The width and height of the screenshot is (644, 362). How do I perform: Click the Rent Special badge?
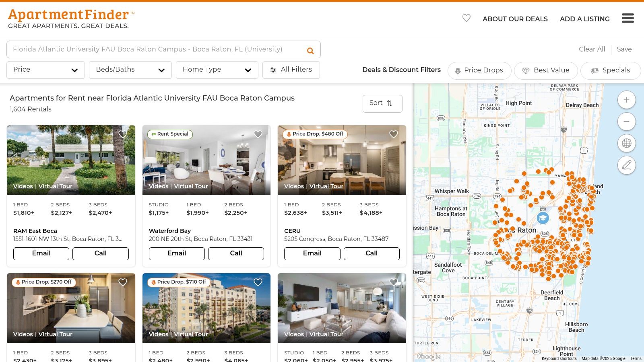170,134
